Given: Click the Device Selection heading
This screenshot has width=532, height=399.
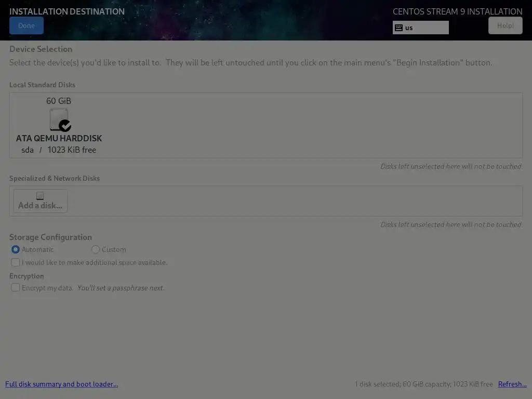Looking at the screenshot, I should [x=41, y=49].
